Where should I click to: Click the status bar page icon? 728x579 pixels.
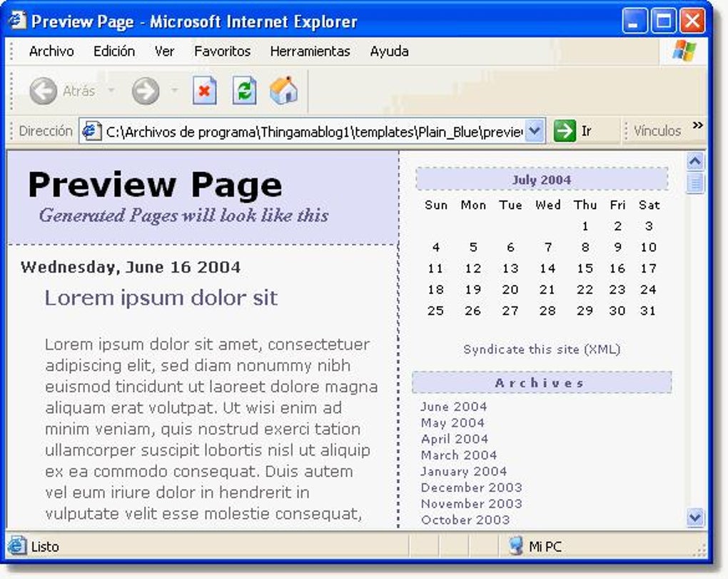pyautogui.click(x=16, y=546)
